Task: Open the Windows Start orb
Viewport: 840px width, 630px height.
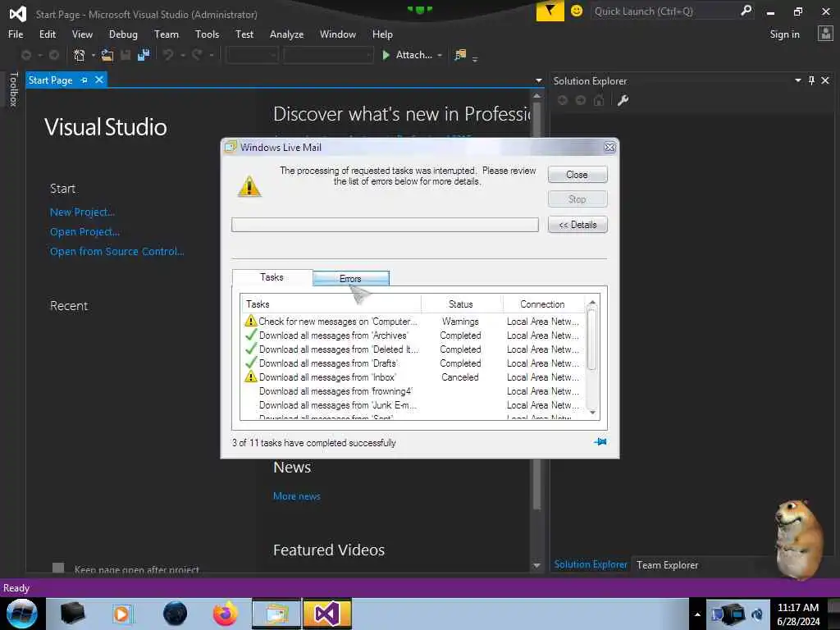Action: click(x=22, y=614)
